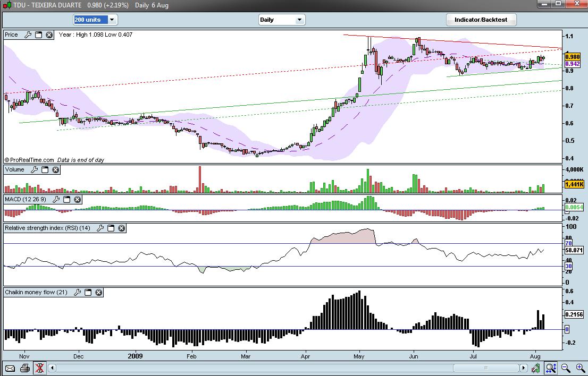Maximize the RSI panel
This screenshot has width=588, height=376.
pos(111,228)
